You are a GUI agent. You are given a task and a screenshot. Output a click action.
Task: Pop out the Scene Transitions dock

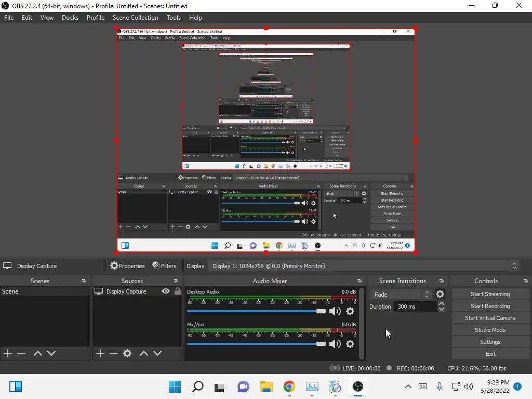442,281
